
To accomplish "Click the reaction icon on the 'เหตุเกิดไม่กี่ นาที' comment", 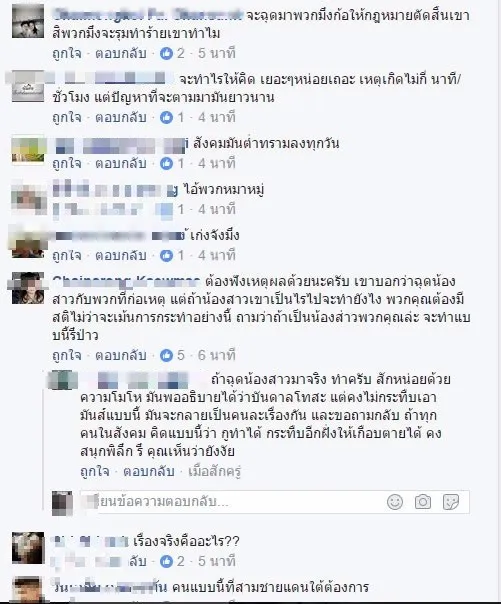I will (166, 117).
